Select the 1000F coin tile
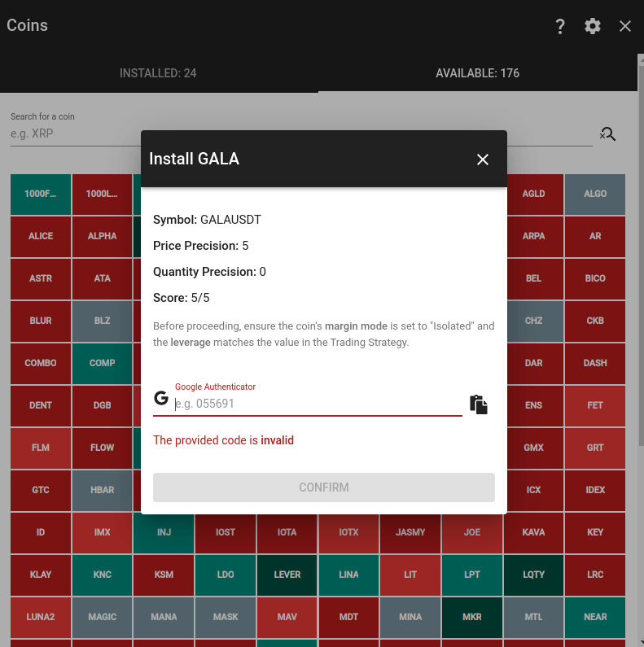Image resolution: width=644 pixels, height=647 pixels. pos(41,195)
